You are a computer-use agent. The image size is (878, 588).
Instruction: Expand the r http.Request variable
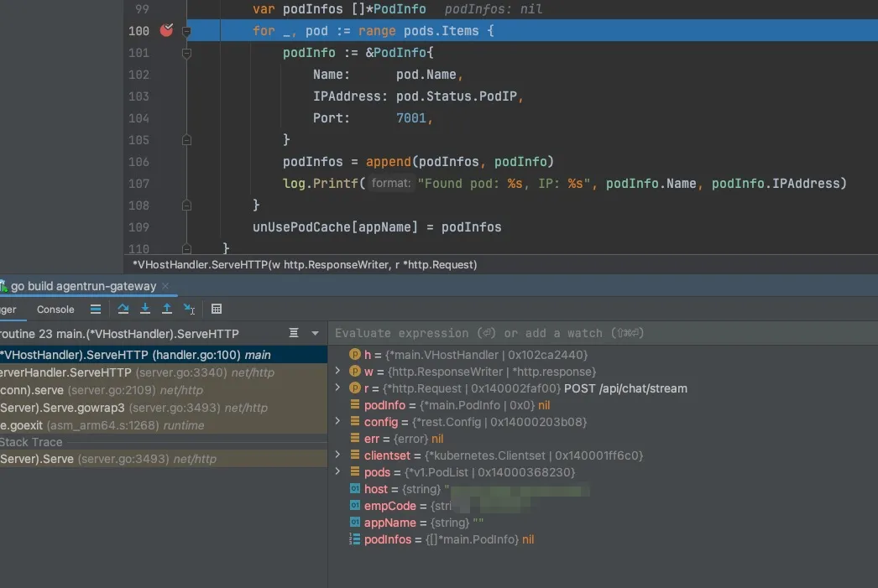click(x=337, y=388)
